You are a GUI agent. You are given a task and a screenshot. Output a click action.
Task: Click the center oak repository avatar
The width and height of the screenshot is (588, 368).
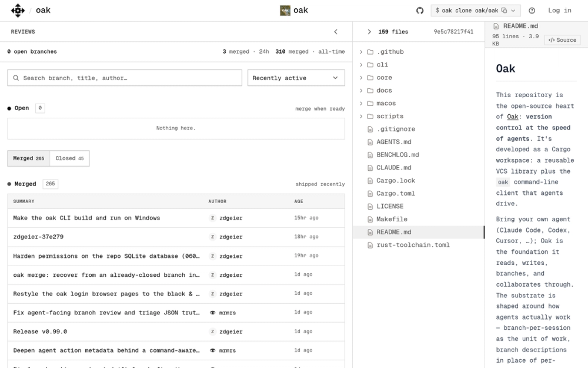[285, 11]
